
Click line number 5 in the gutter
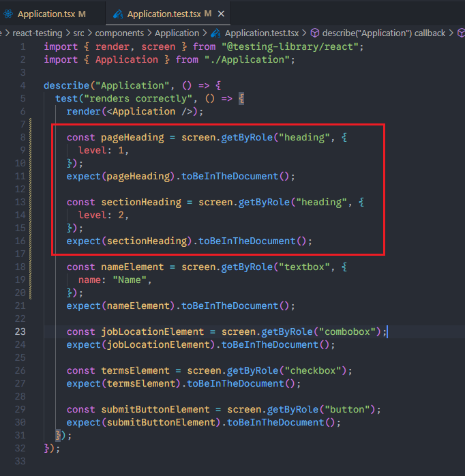(x=22, y=98)
